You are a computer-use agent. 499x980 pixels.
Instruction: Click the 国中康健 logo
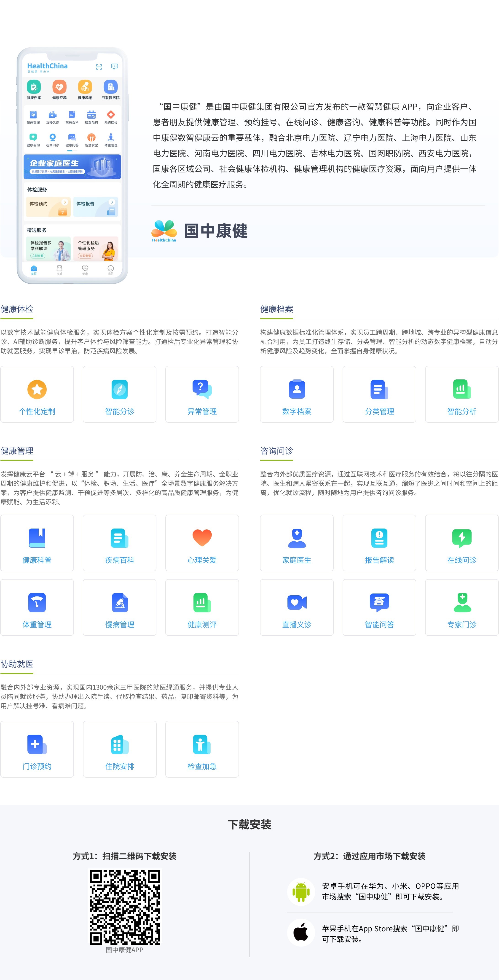click(199, 231)
